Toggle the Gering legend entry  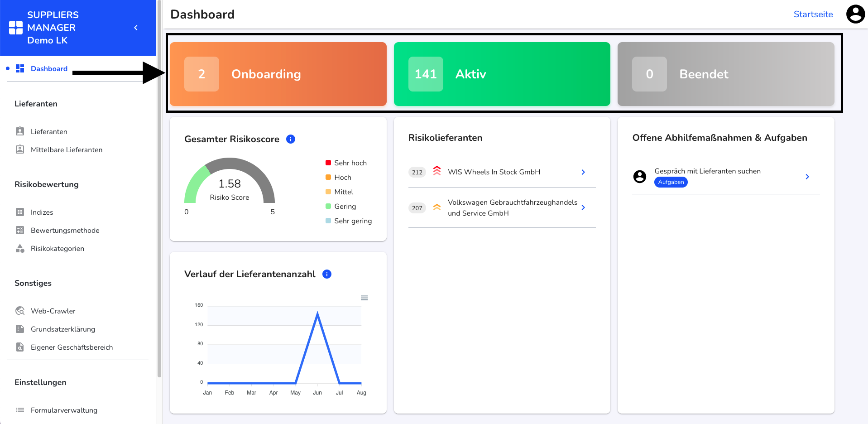pyautogui.click(x=340, y=206)
